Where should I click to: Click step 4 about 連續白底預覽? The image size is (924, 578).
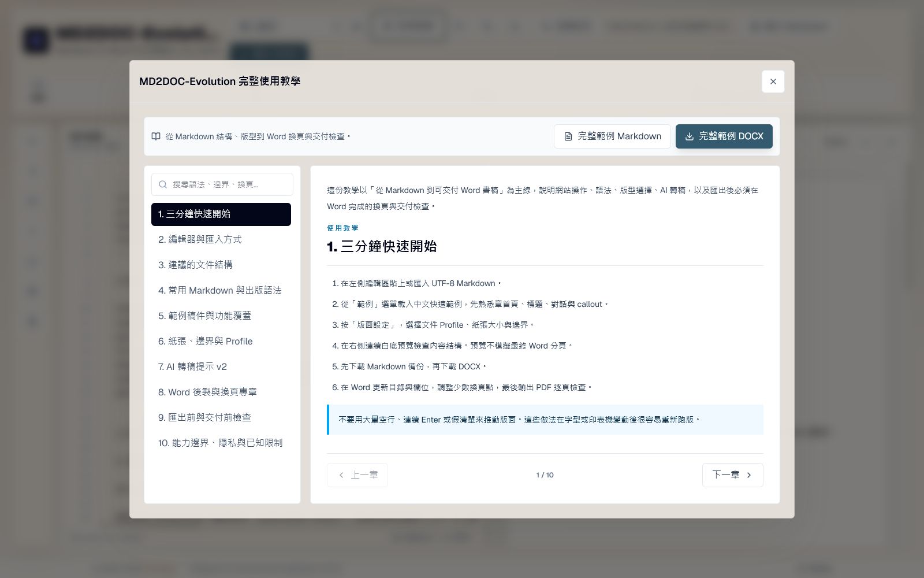(452, 346)
